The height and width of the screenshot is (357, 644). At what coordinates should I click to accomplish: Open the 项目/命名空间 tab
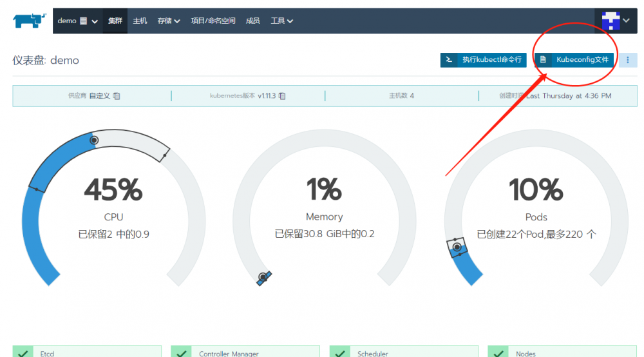(213, 21)
